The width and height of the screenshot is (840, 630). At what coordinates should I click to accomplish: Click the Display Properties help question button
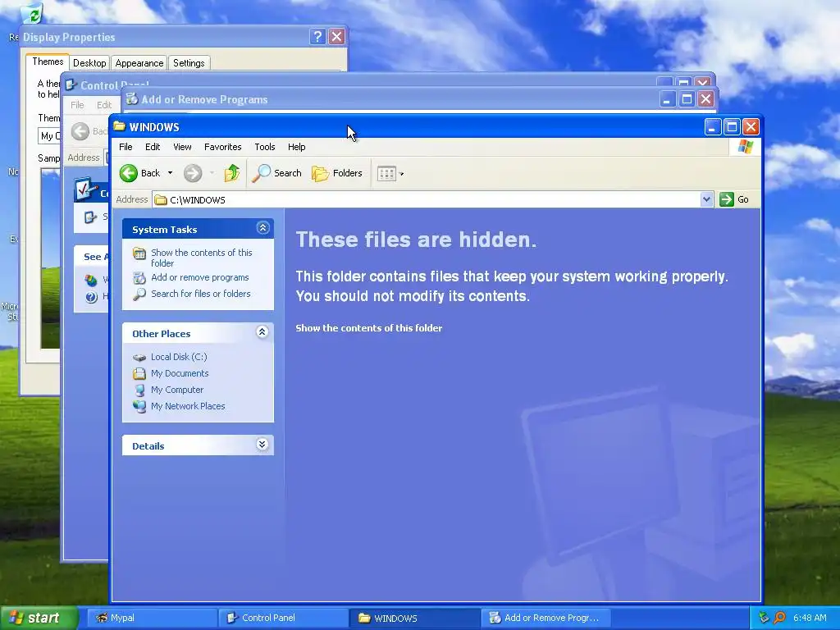[317, 36]
